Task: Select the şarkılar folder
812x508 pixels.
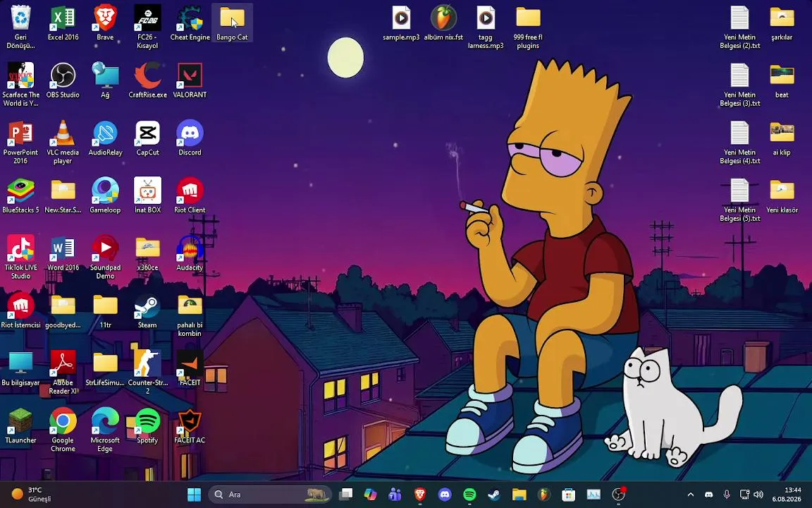Action: [x=782, y=23]
